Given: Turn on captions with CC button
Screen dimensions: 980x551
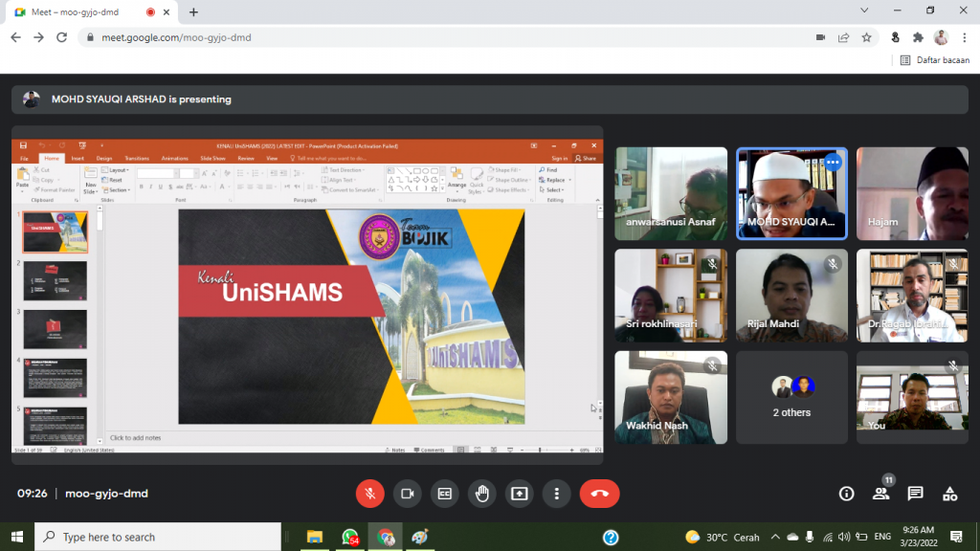Looking at the screenshot, I should [444, 494].
